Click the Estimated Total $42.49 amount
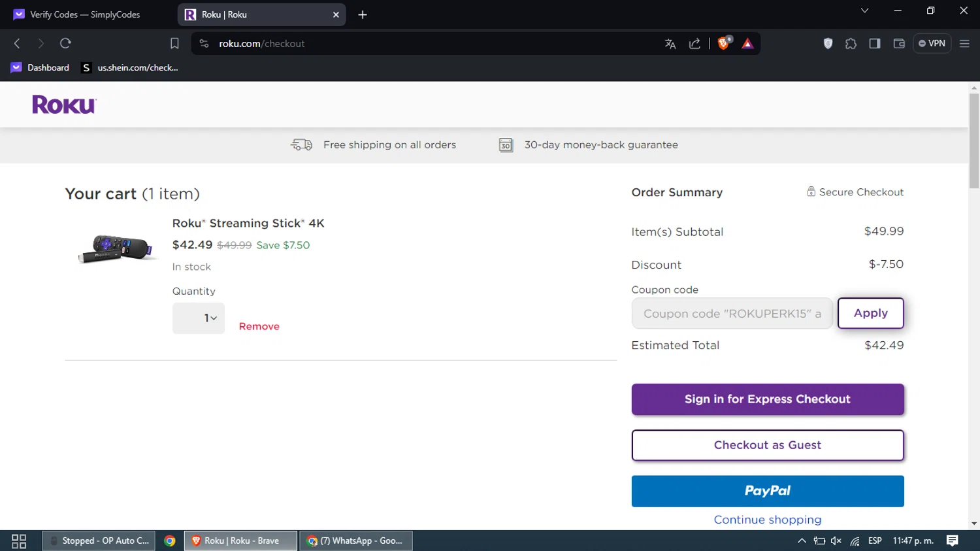Viewport: 980px width, 551px height. point(884,345)
